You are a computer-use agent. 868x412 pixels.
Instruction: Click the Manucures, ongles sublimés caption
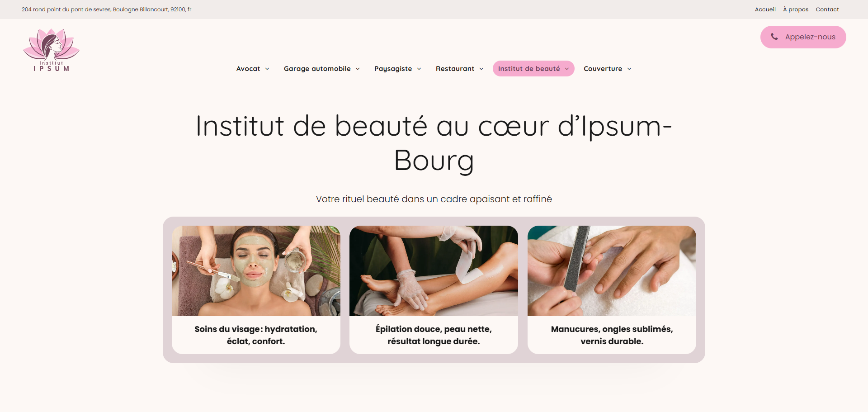[612, 335]
